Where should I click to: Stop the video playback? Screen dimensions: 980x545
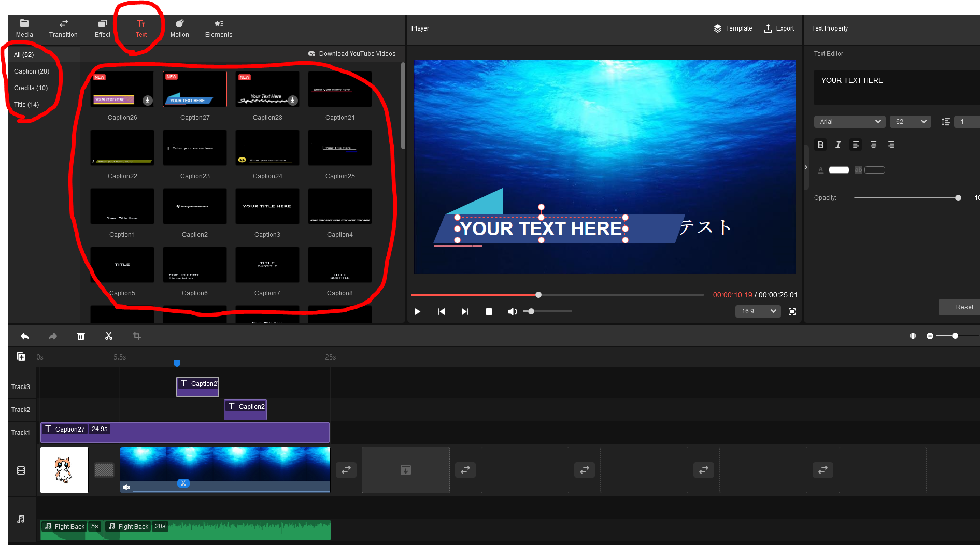[x=489, y=311]
